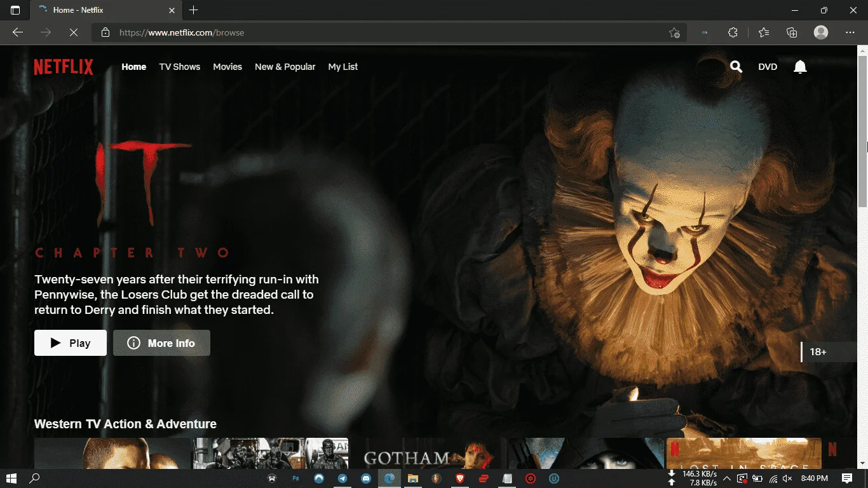Click the battery status icon

[x=757, y=478]
